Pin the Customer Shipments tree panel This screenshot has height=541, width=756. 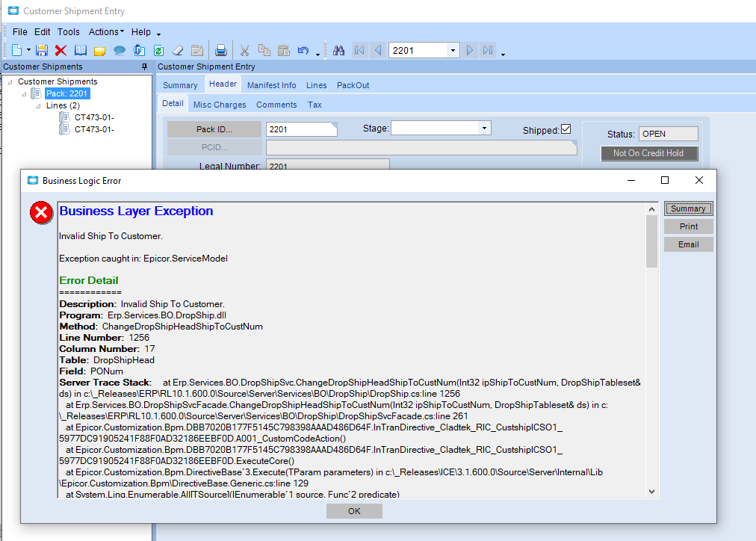144,67
